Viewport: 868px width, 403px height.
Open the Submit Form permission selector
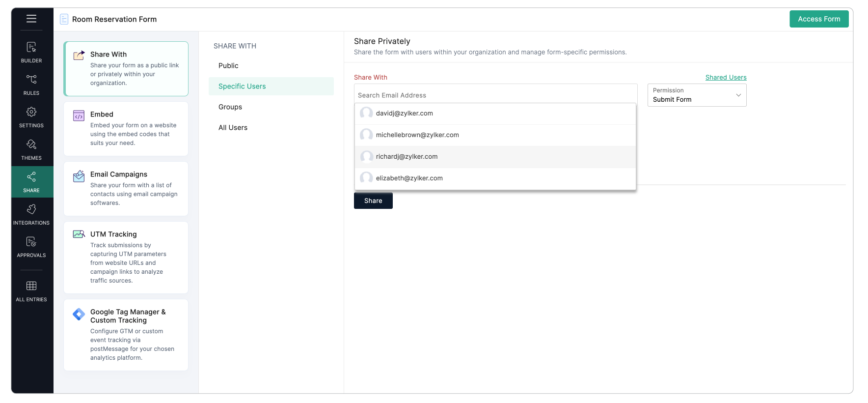click(697, 95)
